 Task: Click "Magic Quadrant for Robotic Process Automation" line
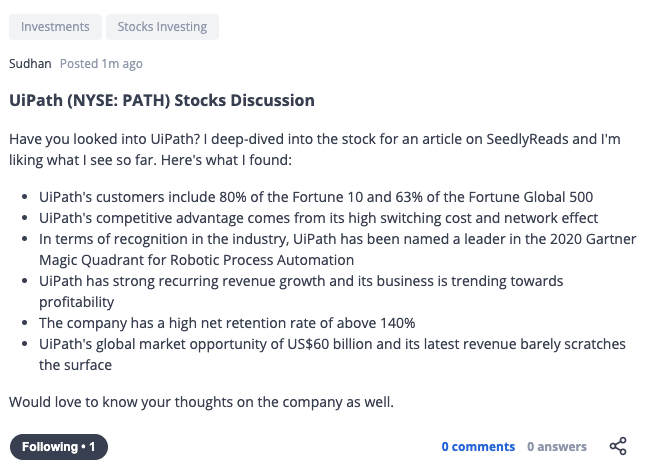tap(197, 260)
